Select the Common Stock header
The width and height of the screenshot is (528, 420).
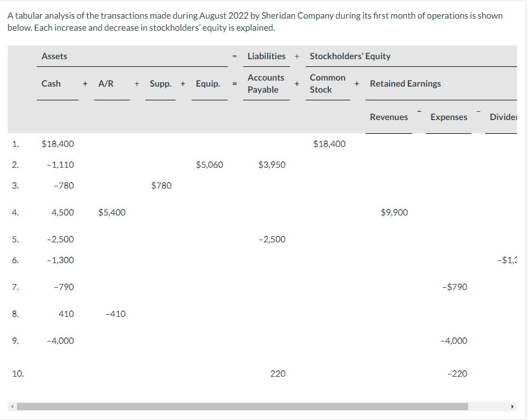[x=327, y=83]
